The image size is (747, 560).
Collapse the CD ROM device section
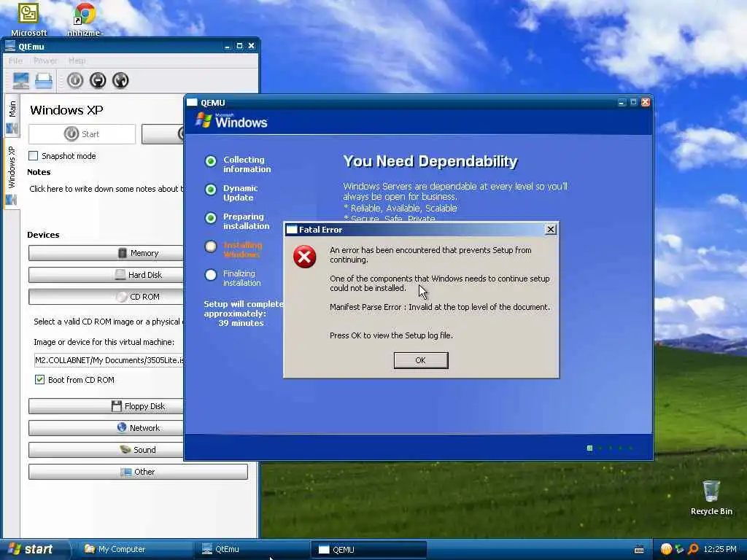[106, 297]
